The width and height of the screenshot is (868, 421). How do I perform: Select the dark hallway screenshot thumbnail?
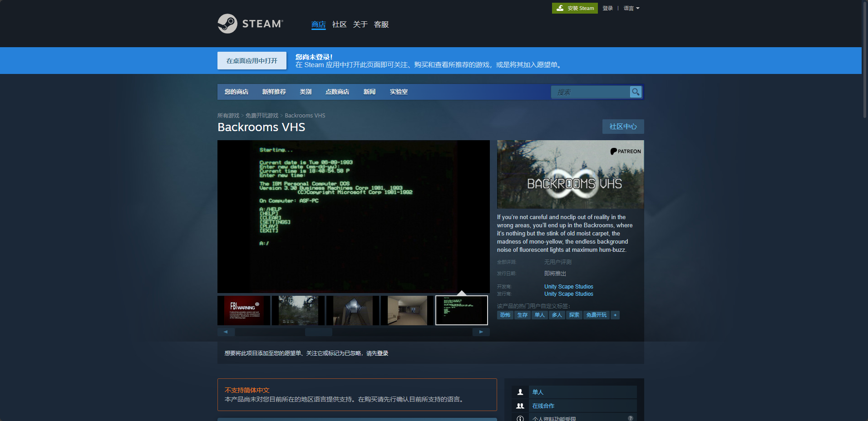click(353, 310)
